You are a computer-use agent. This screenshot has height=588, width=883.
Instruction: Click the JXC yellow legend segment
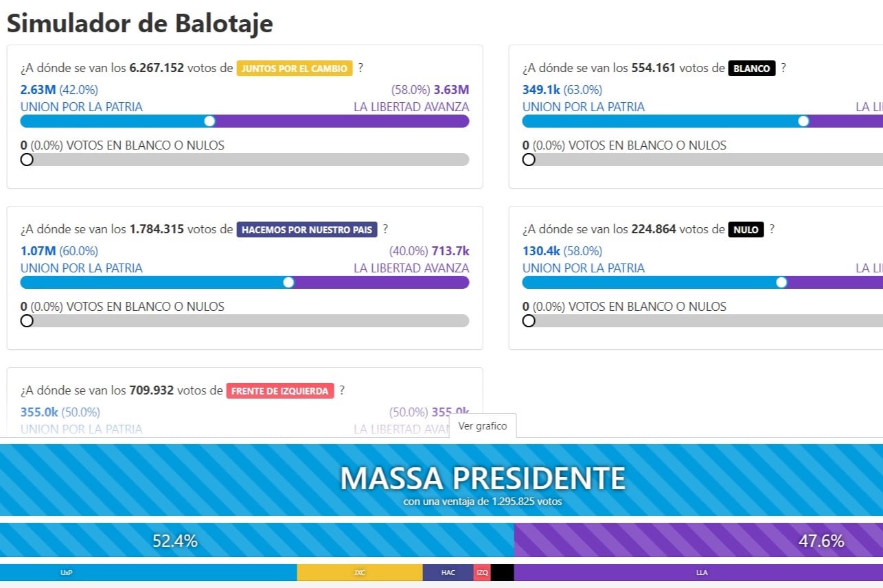pos(360,572)
